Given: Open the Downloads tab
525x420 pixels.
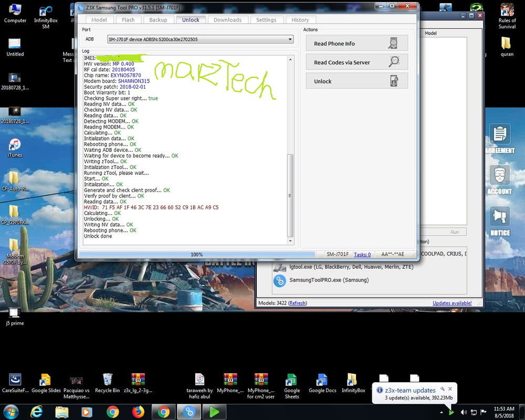Looking at the screenshot, I should [x=227, y=20].
